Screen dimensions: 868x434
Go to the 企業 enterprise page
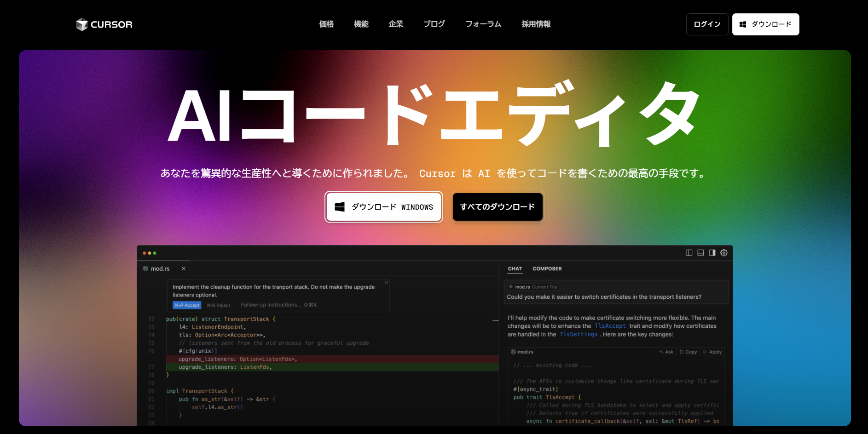pyautogui.click(x=396, y=24)
